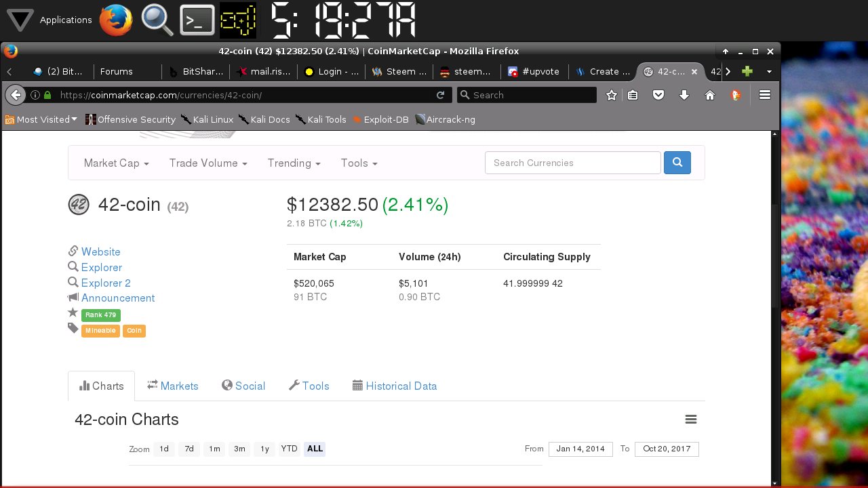Open the Kali Tools bookmark
868x488 pixels.
321,119
